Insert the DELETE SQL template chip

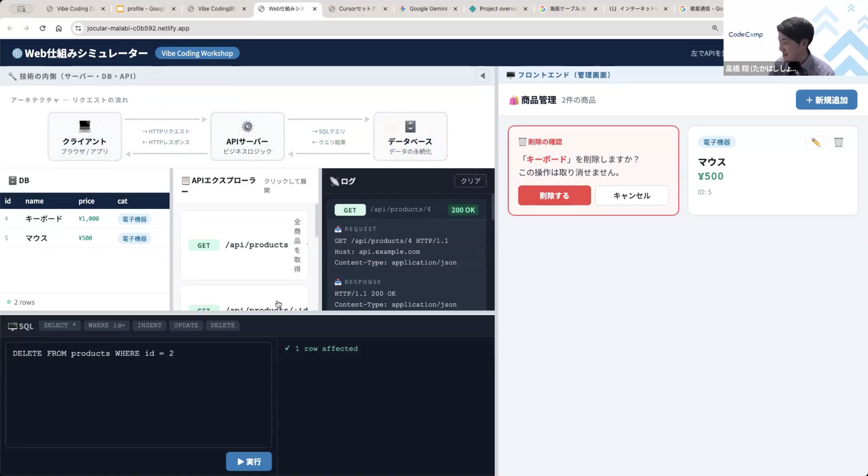point(222,325)
